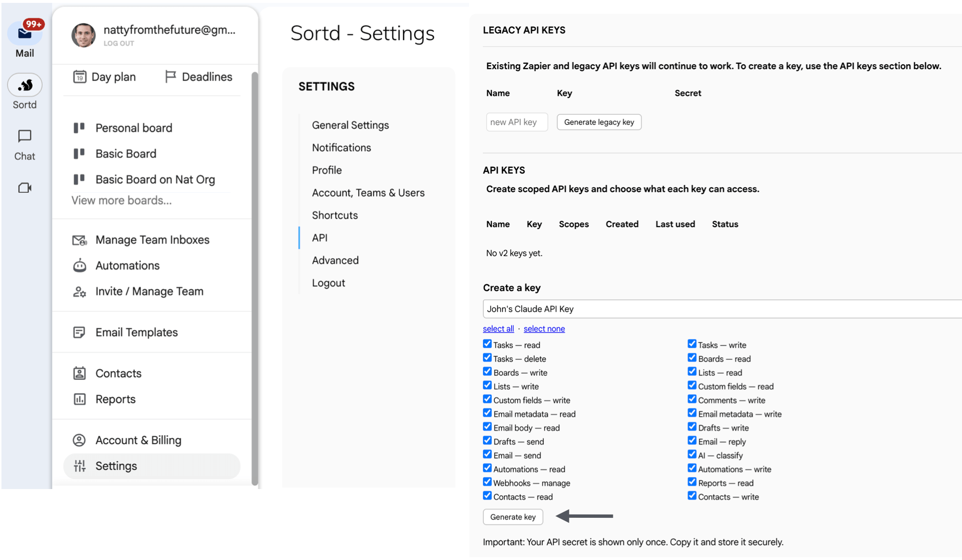This screenshot has height=560, width=962.
Task: Switch to the Advanced settings section
Action: tap(335, 260)
